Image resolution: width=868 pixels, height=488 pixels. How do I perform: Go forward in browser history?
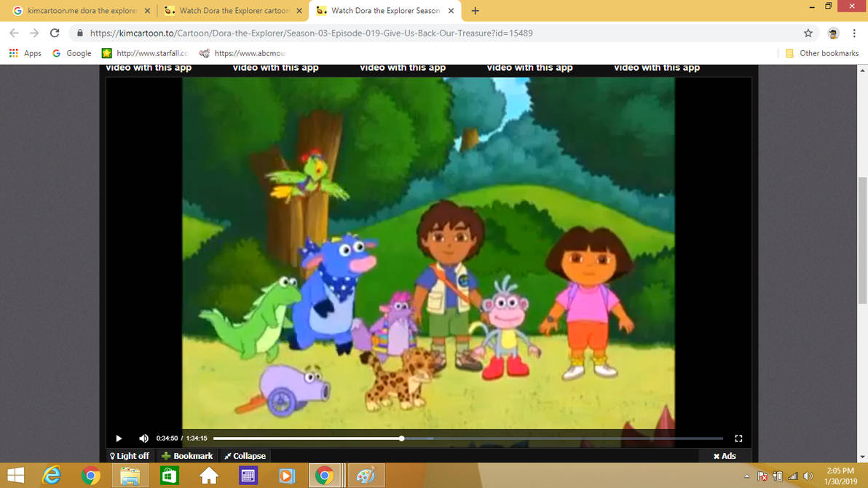(34, 34)
